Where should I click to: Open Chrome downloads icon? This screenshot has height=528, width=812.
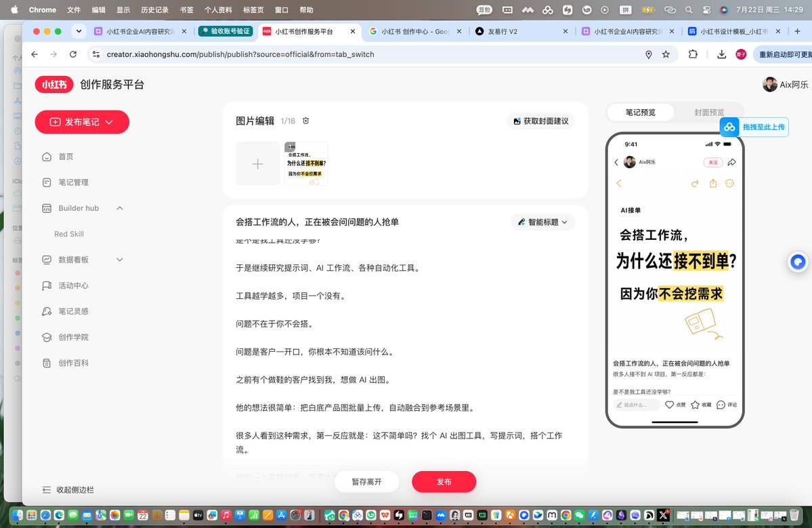(721, 54)
